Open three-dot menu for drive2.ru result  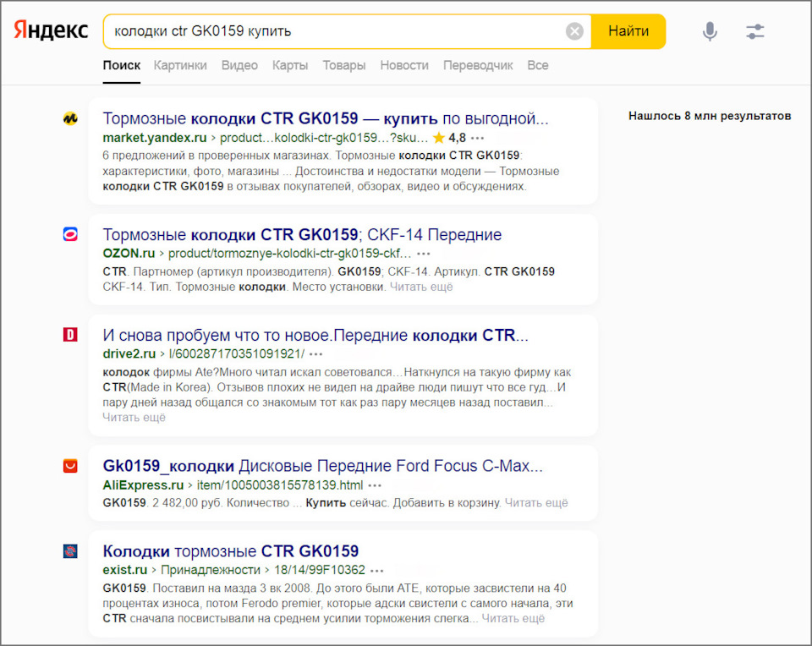click(316, 353)
